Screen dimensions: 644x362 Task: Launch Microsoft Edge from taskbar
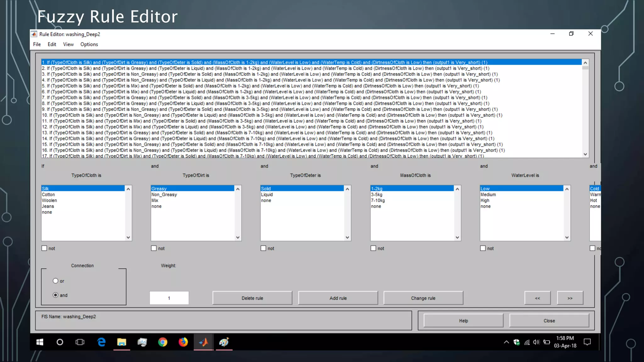coord(101,342)
